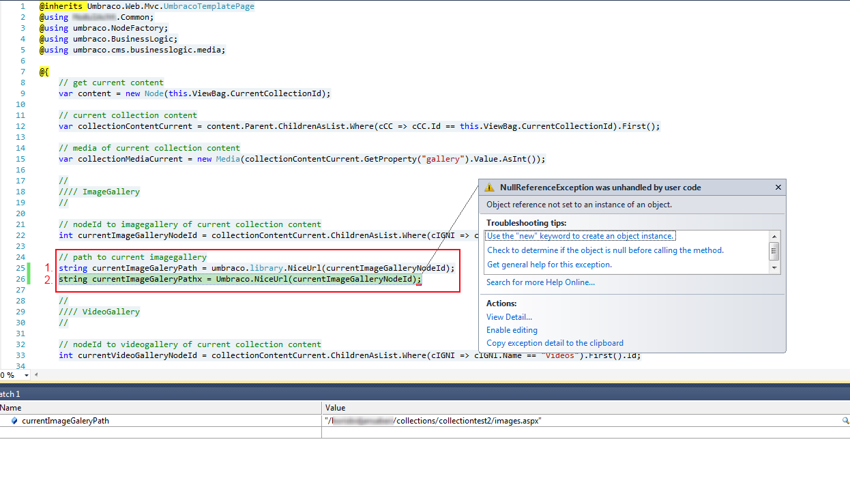This screenshot has width=850, height=504.
Task: Click the '// current collection content' comment
Action: click(x=128, y=115)
